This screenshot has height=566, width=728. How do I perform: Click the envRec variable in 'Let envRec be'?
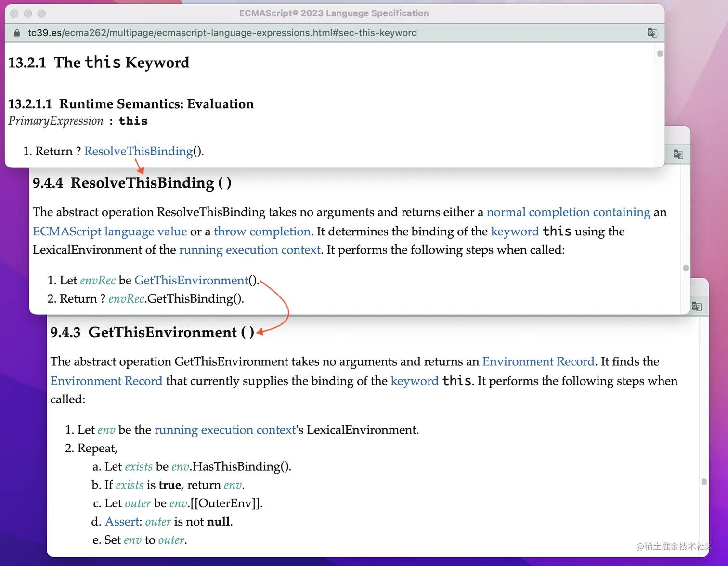[98, 280]
